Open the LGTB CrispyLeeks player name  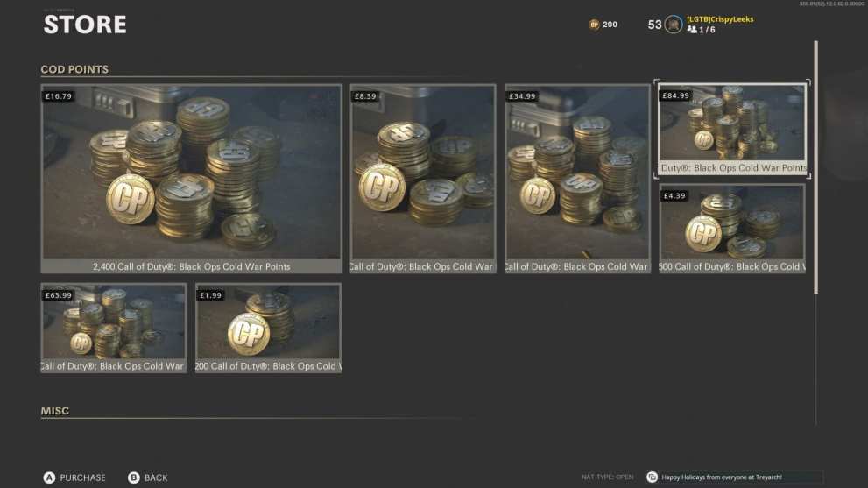tap(720, 18)
